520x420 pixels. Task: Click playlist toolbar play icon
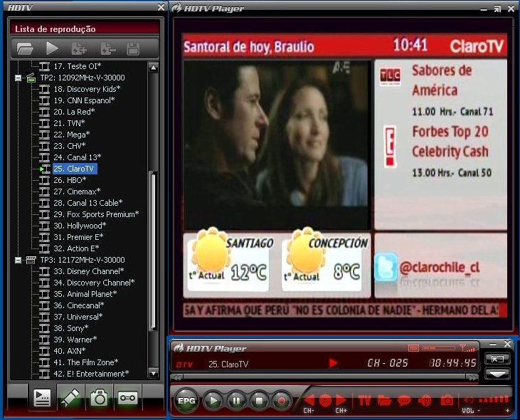52,48
